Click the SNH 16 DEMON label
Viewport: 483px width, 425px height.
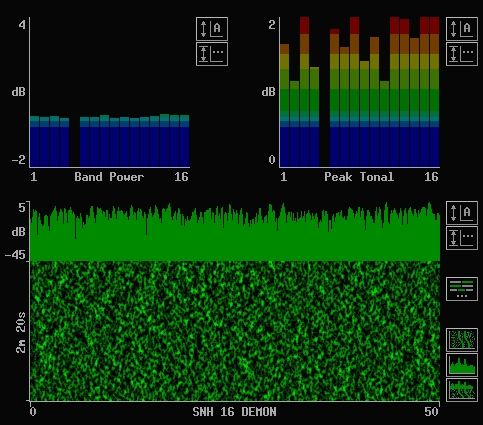234,412
